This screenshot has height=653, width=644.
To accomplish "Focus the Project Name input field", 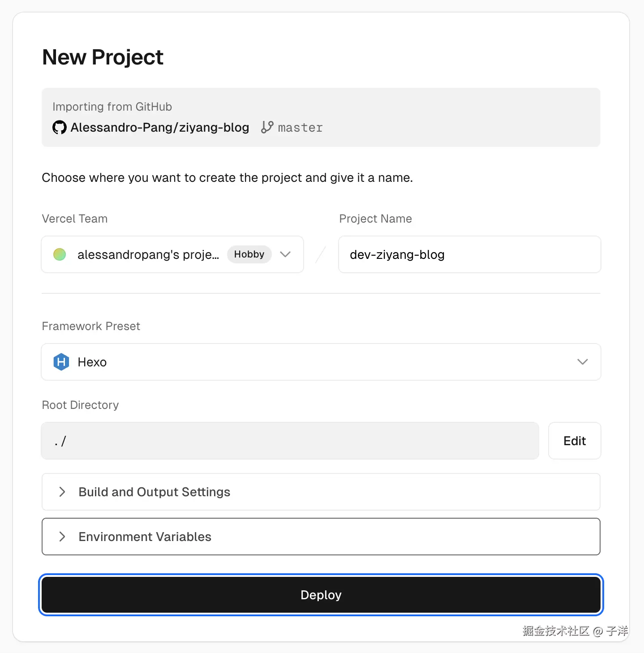I will click(x=469, y=254).
